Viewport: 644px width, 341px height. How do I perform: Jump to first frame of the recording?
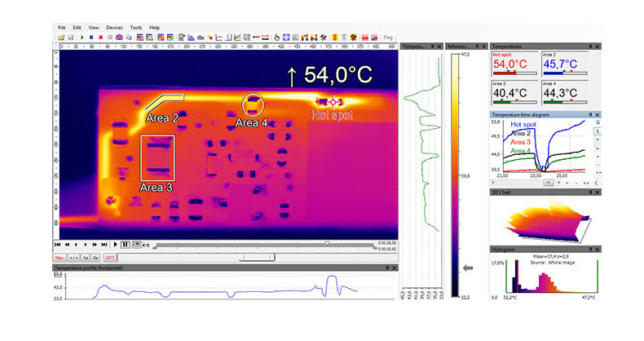click(58, 245)
